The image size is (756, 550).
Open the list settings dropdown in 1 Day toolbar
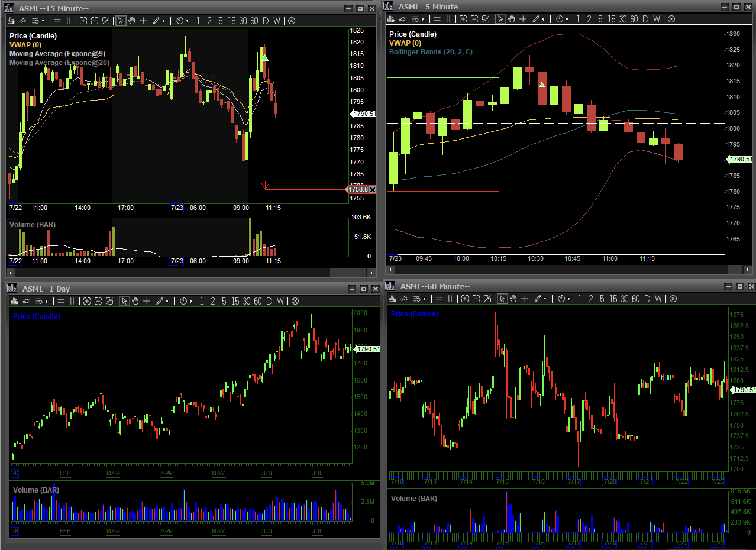click(41, 301)
